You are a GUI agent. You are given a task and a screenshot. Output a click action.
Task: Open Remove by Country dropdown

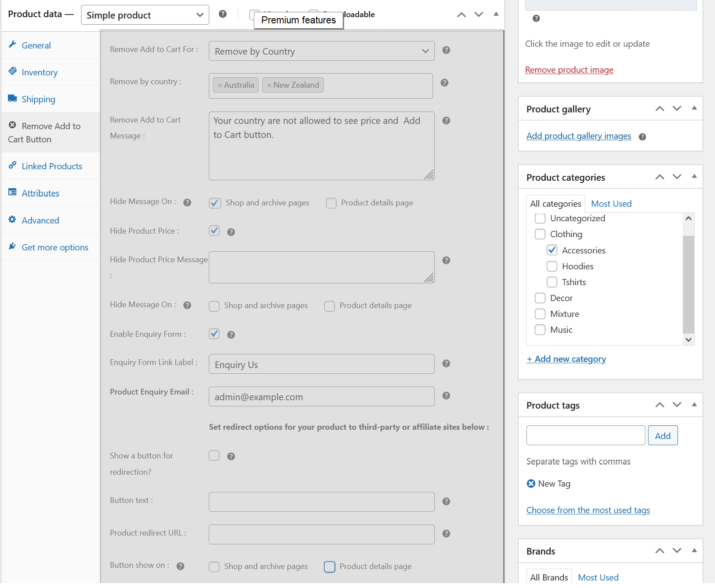322,51
